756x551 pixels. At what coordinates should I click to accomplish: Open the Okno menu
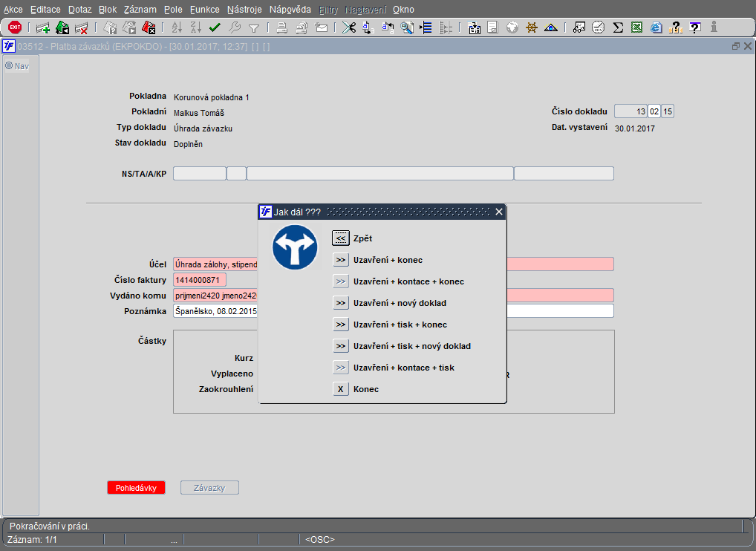[403, 9]
